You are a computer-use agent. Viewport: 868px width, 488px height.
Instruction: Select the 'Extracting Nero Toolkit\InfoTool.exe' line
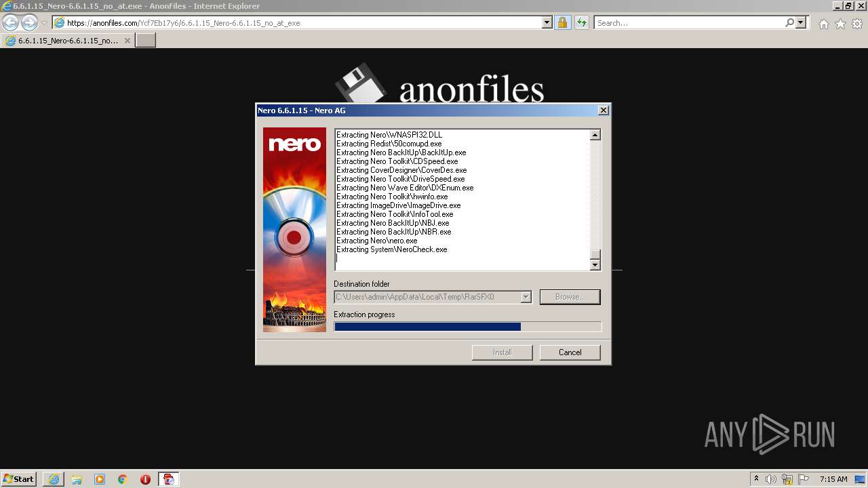point(395,214)
